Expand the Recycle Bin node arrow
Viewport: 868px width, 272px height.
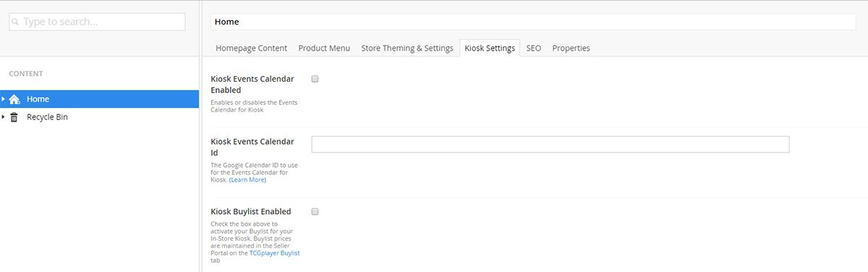pyautogui.click(x=4, y=117)
